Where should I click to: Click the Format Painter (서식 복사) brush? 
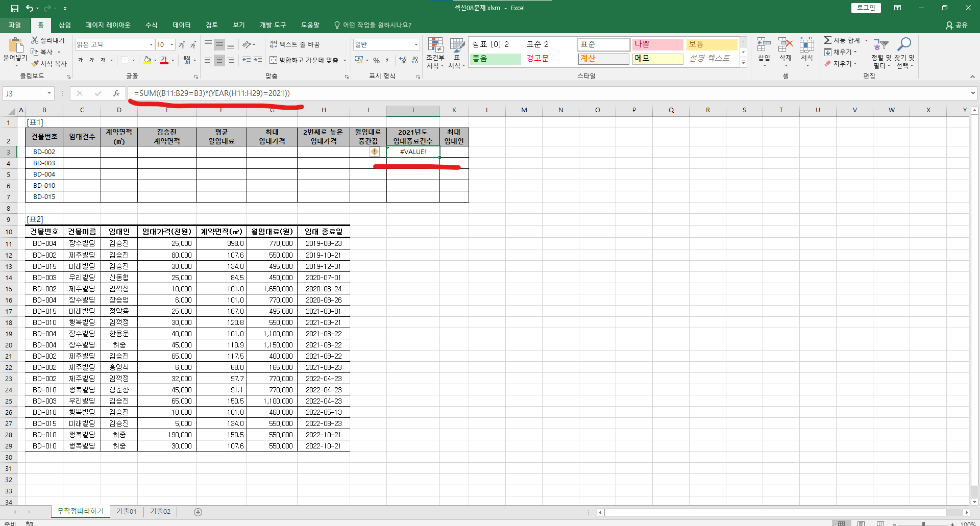coord(35,64)
